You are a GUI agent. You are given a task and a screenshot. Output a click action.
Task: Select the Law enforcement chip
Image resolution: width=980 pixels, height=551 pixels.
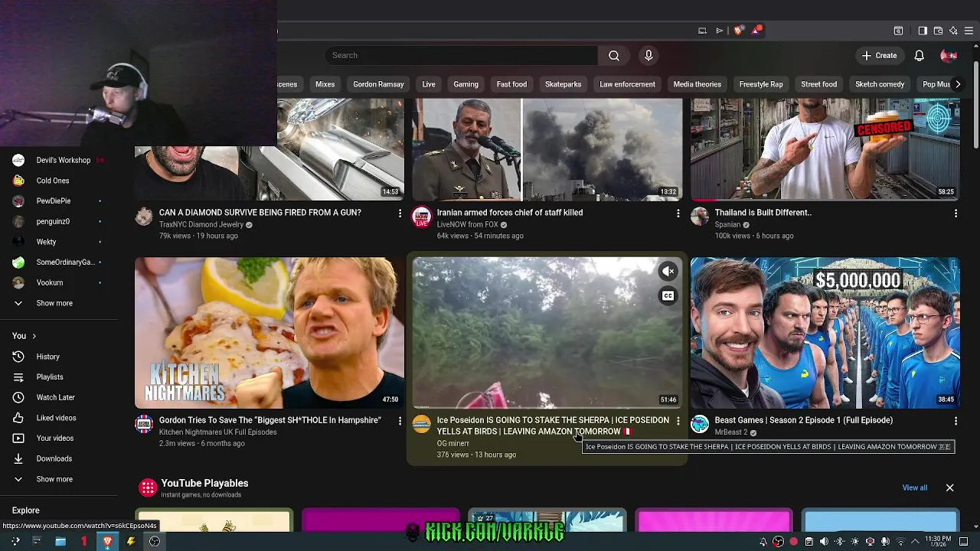pos(627,84)
